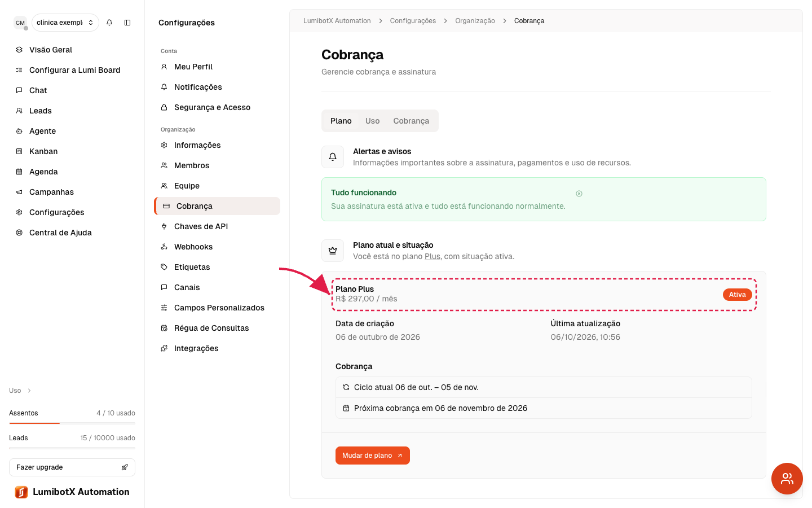Click the CM avatar
Image resolution: width=812 pixels, height=508 pixels.
(20, 23)
